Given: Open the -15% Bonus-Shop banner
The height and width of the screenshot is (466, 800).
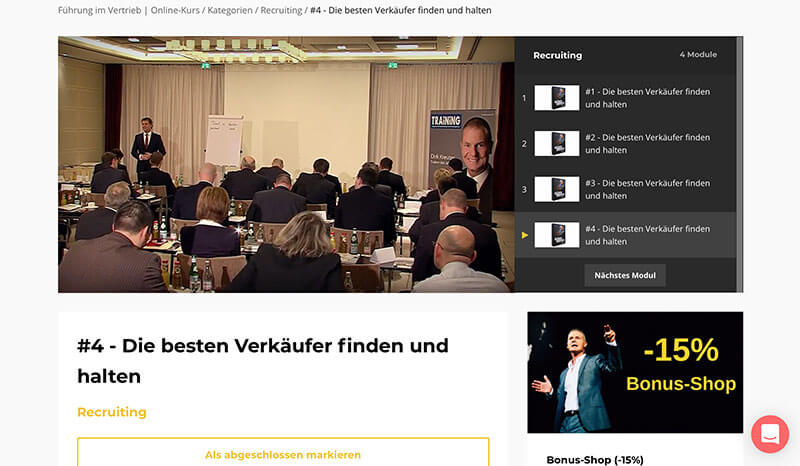Looking at the screenshot, I should 635,373.
